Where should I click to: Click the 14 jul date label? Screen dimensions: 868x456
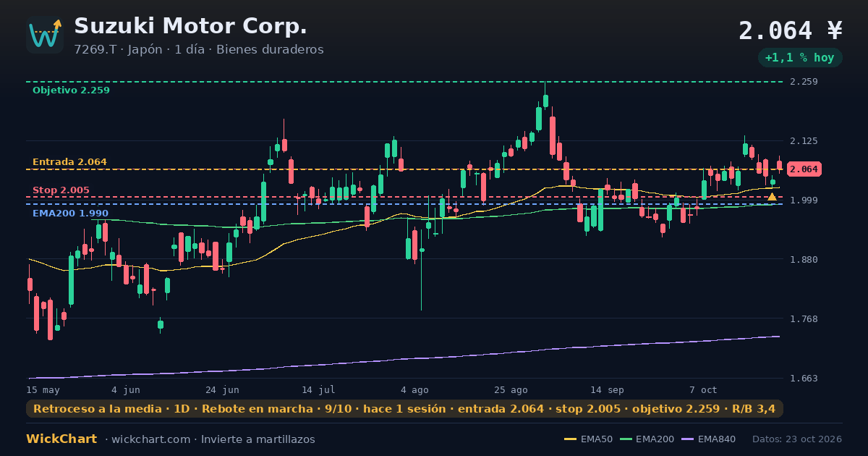coord(318,390)
